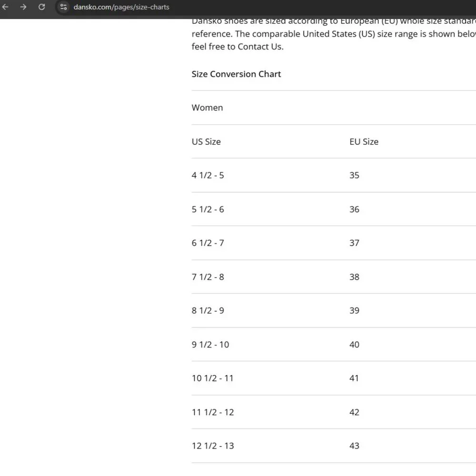
Task: Click the Contact Us text
Action: click(x=260, y=47)
